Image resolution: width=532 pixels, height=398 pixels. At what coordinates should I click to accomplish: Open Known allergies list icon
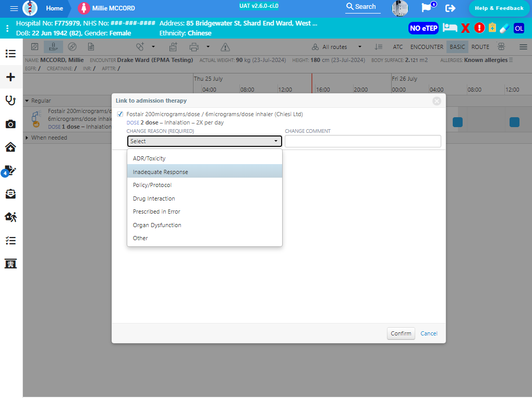point(511,60)
